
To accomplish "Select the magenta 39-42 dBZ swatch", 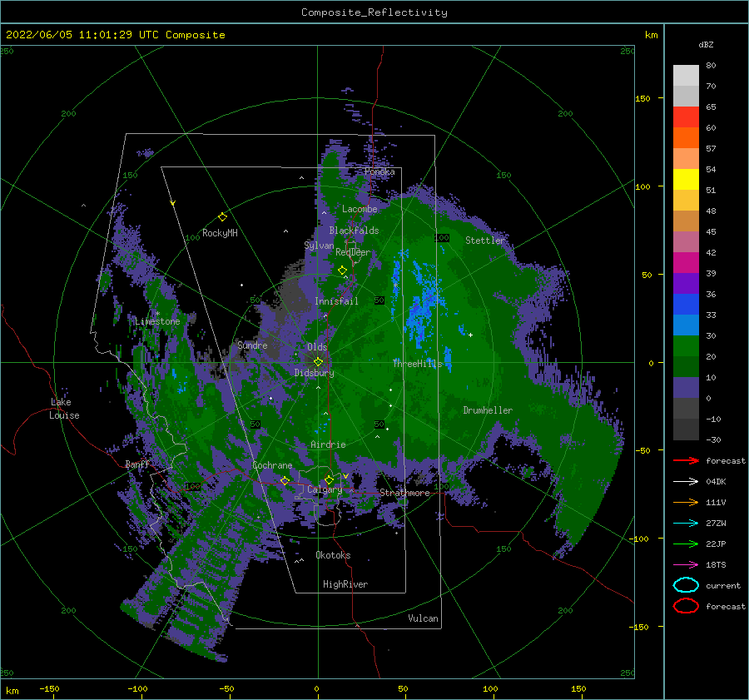I will point(686,263).
